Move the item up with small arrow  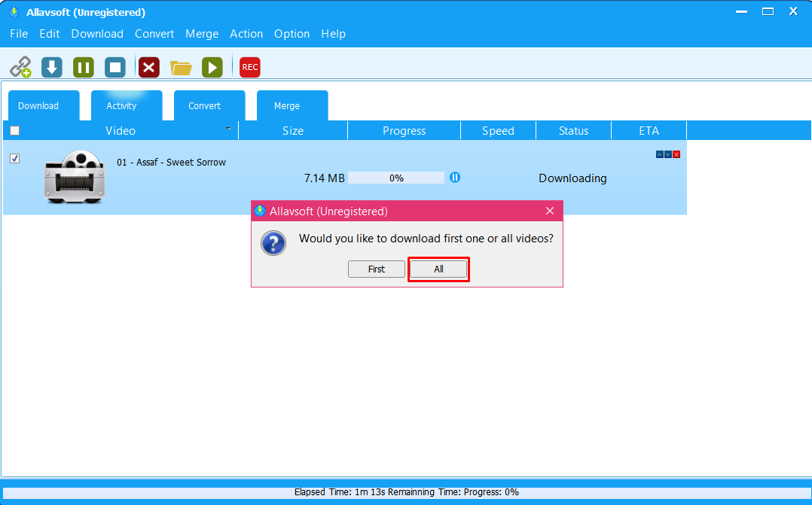pyautogui.click(x=660, y=154)
